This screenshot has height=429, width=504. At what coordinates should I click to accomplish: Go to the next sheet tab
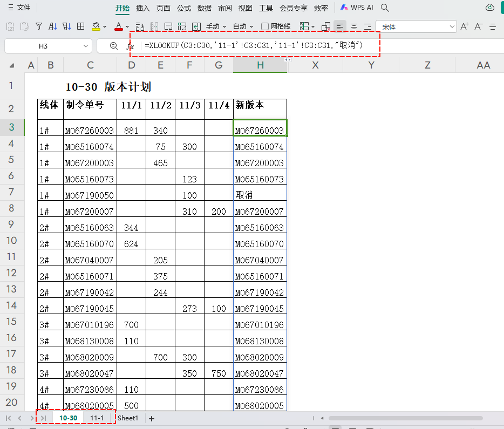pos(32,418)
